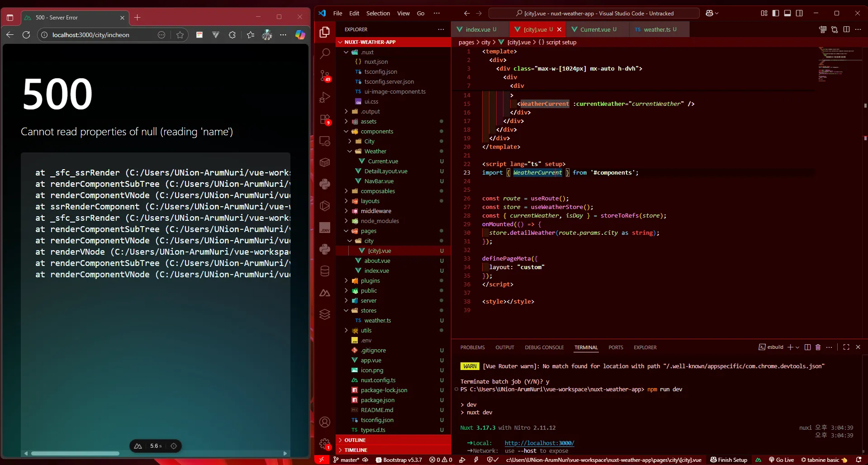Viewport: 868px width, 465px height.
Task: Click Finish Setup in the status bar
Action: click(x=729, y=460)
